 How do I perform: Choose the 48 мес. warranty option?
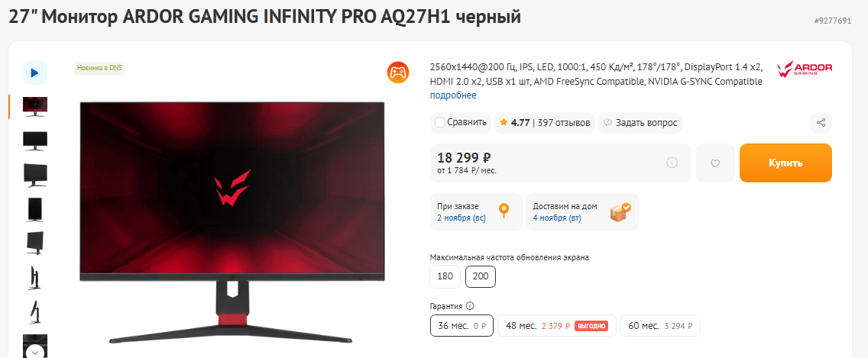[x=555, y=325]
